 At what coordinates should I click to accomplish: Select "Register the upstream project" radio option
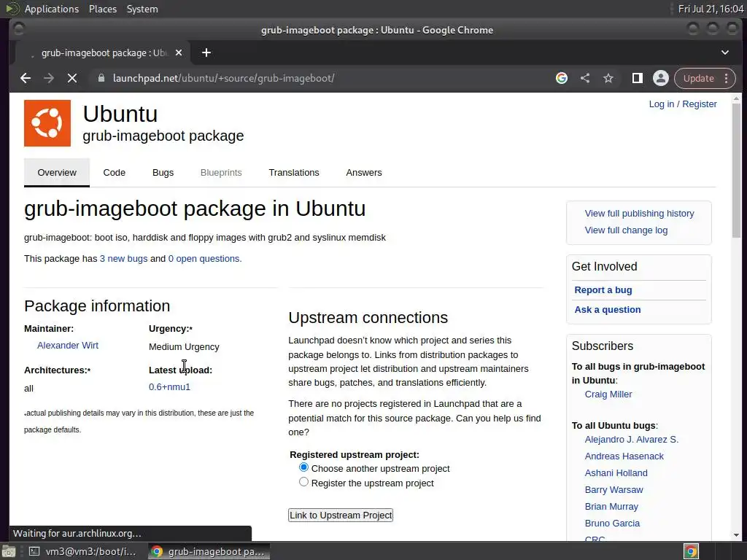tap(304, 482)
